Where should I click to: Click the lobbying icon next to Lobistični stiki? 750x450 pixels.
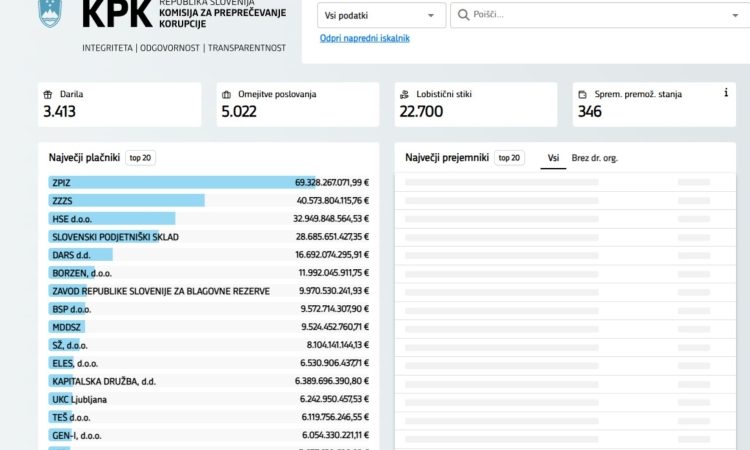[405, 94]
